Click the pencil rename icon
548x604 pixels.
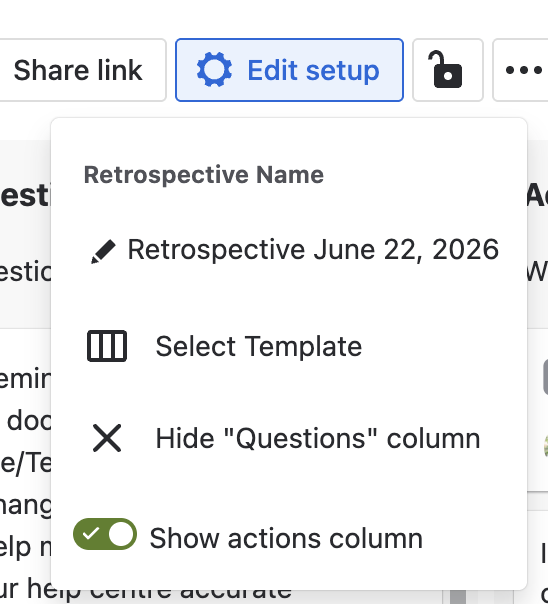point(103,252)
